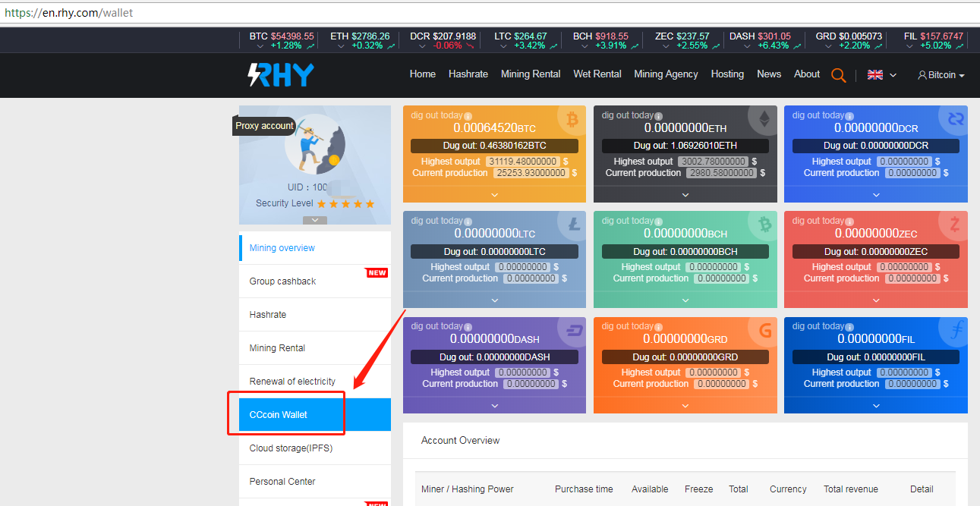This screenshot has width=980, height=506.
Task: Expand the DASH card bottom chevron
Action: coord(495,406)
